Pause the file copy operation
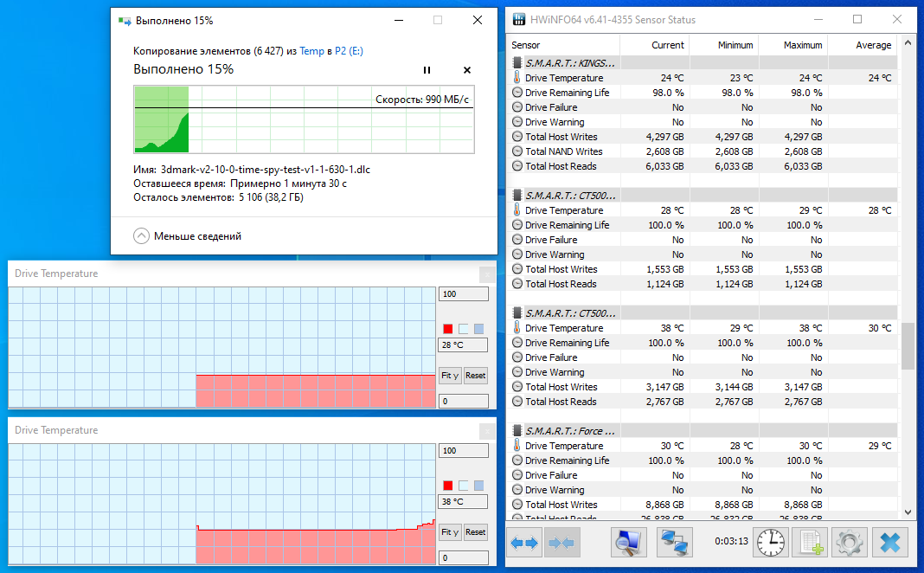The height and width of the screenshot is (573, 924). 427,70
